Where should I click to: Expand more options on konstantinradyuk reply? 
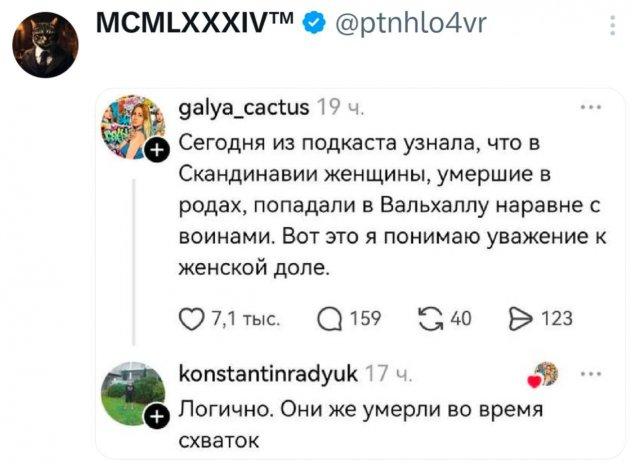tap(592, 373)
